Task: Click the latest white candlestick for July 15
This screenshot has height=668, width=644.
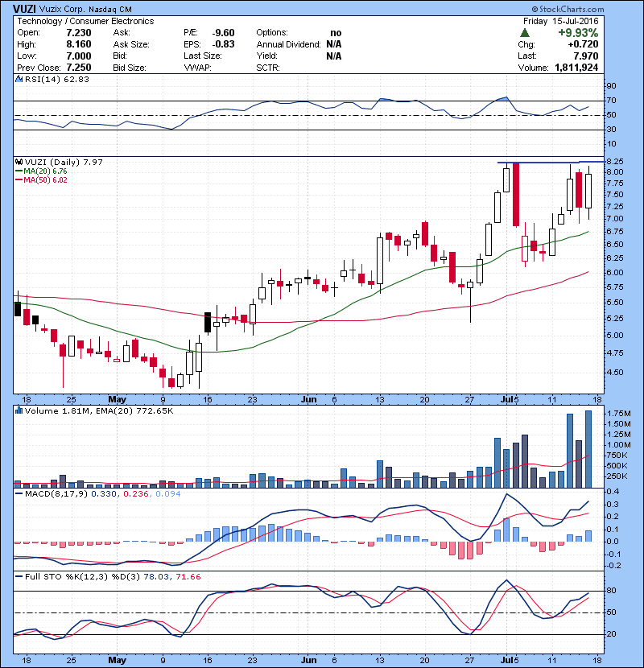Action: pyautogui.click(x=588, y=191)
